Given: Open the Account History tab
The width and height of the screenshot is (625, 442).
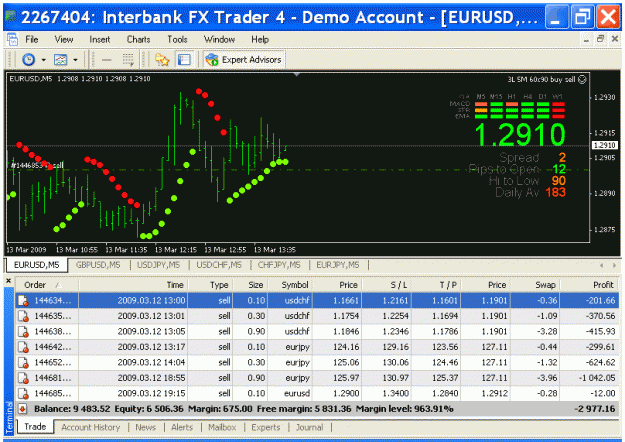Looking at the screenshot, I should pos(90,427).
